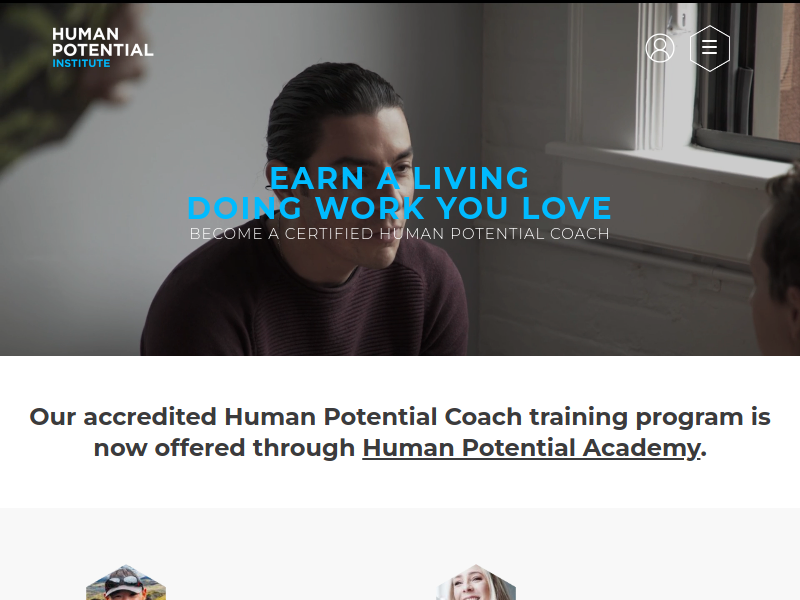Click the EARN A LIVING headline
The height and width of the screenshot is (600, 800).
click(399, 178)
